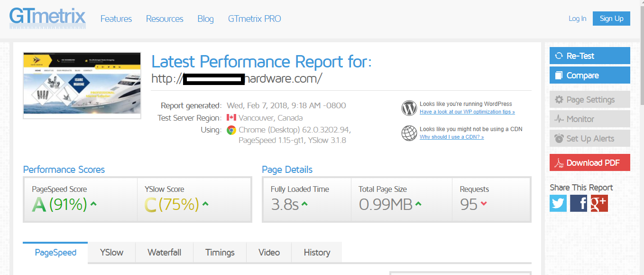Click the Sign Up button
644x275 pixels.
click(x=611, y=19)
